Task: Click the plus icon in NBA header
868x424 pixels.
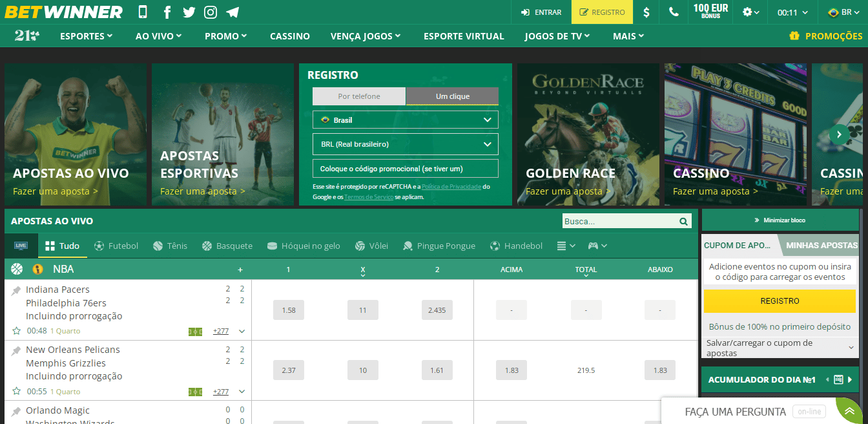Action: pos(240,270)
